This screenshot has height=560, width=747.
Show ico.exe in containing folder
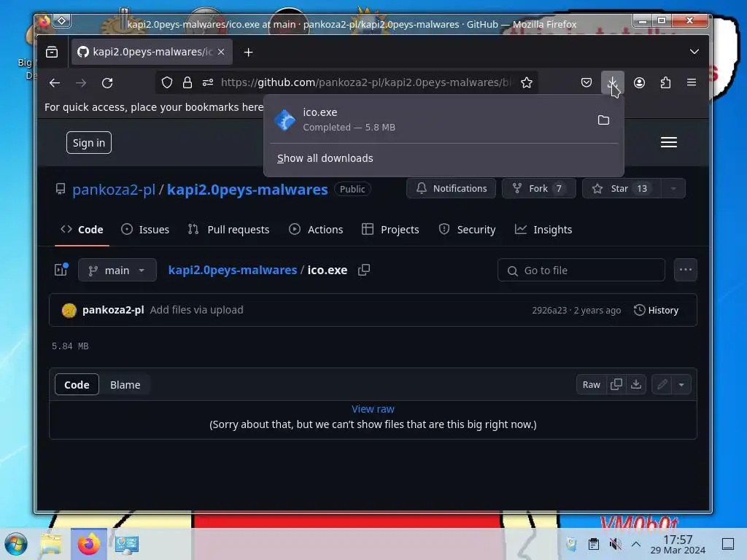coord(603,120)
